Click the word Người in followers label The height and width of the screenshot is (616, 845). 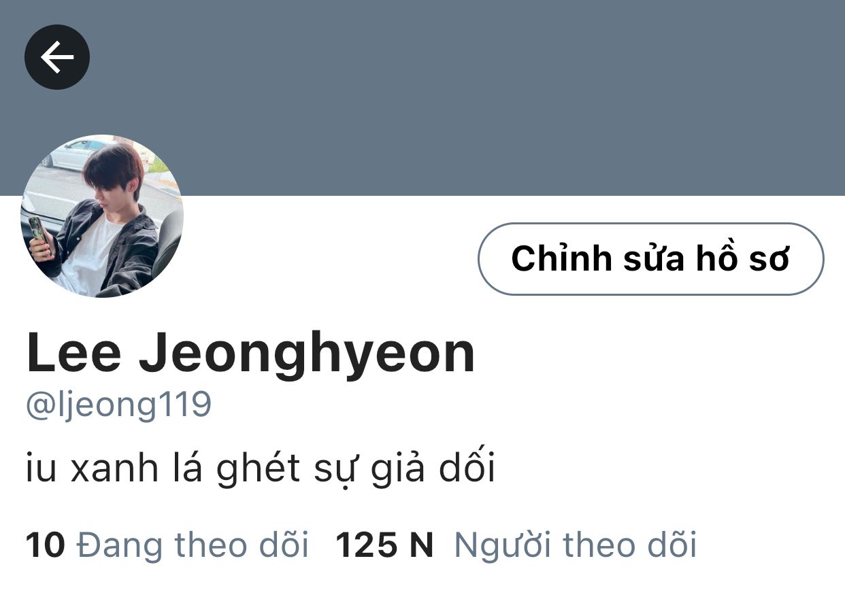click(x=501, y=545)
